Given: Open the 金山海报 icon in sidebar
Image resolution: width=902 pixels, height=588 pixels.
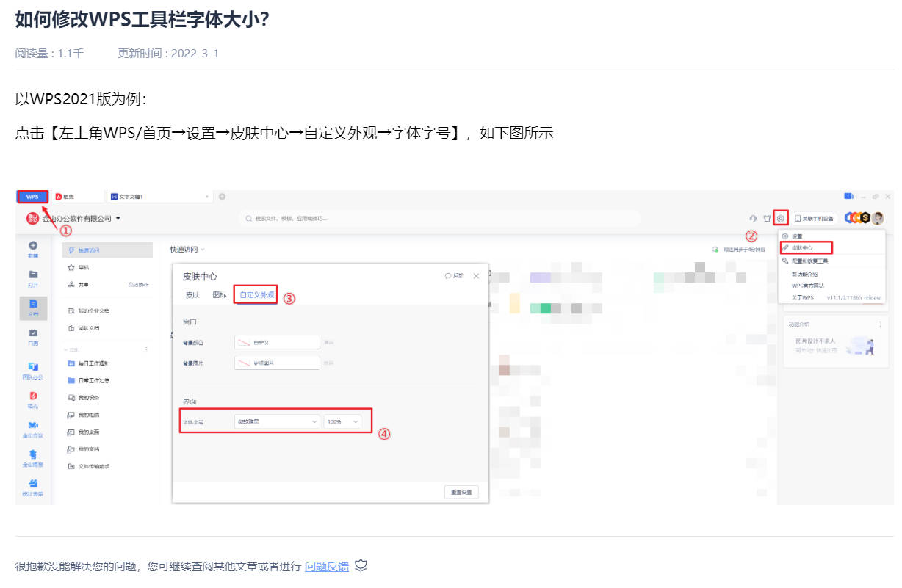Looking at the screenshot, I should click(33, 454).
